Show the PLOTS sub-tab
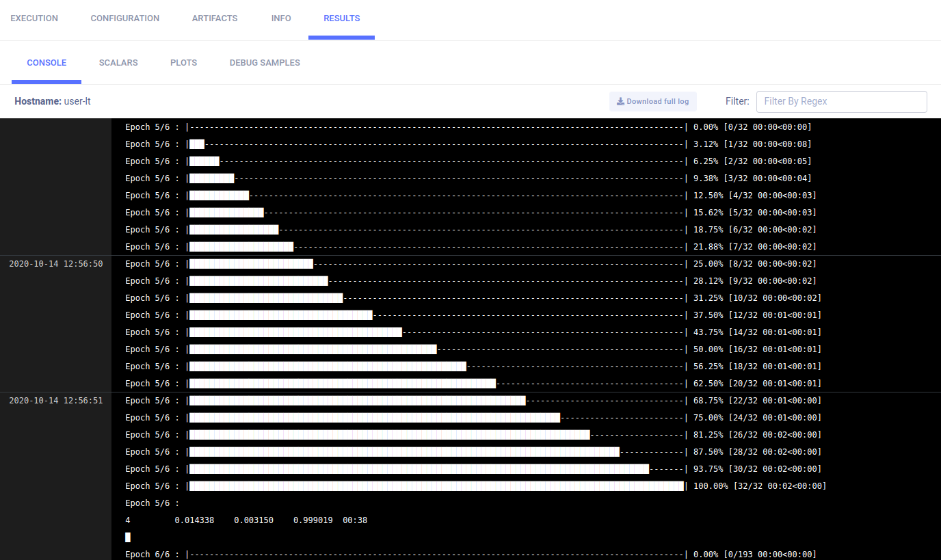941x560 pixels. click(x=183, y=63)
